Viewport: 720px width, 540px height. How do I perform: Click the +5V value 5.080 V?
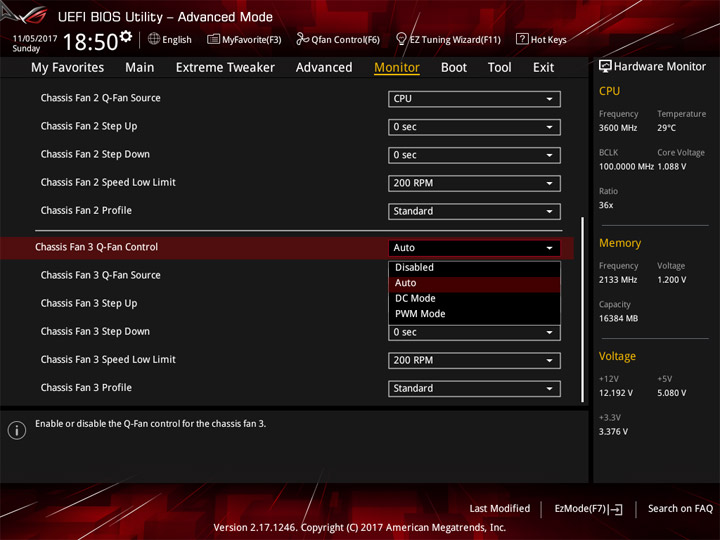[x=671, y=393]
